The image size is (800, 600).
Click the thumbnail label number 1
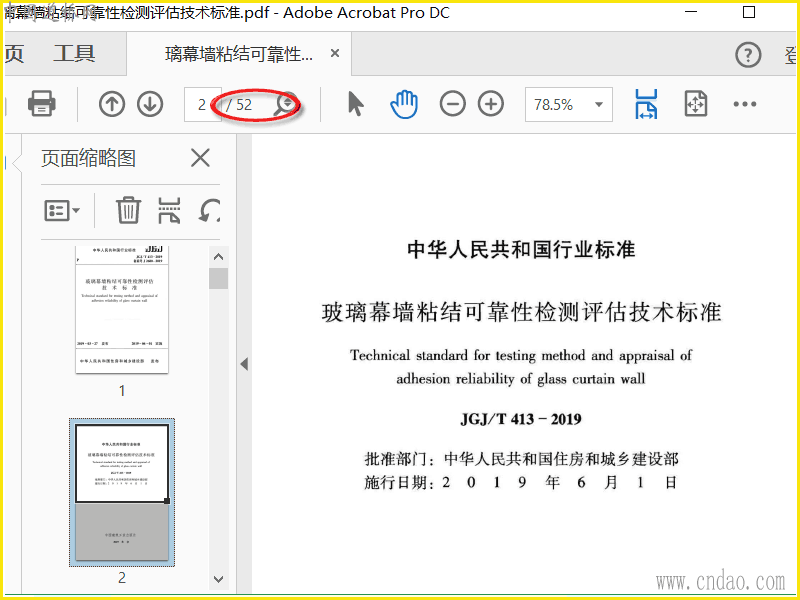pyautogui.click(x=122, y=391)
